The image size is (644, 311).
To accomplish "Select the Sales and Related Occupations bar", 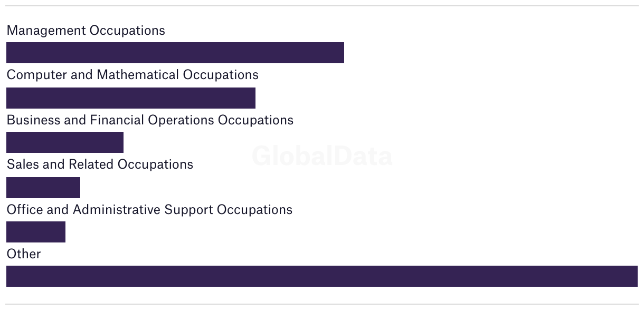I will pos(43,188).
